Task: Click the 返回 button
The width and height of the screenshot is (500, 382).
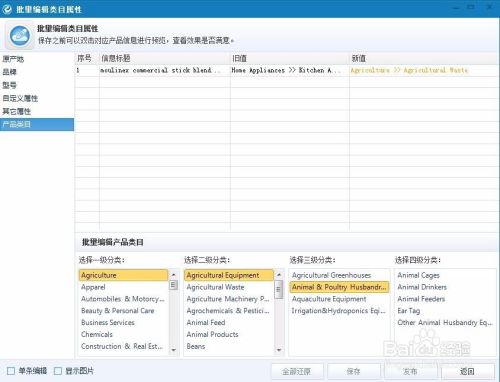Action: (467, 371)
